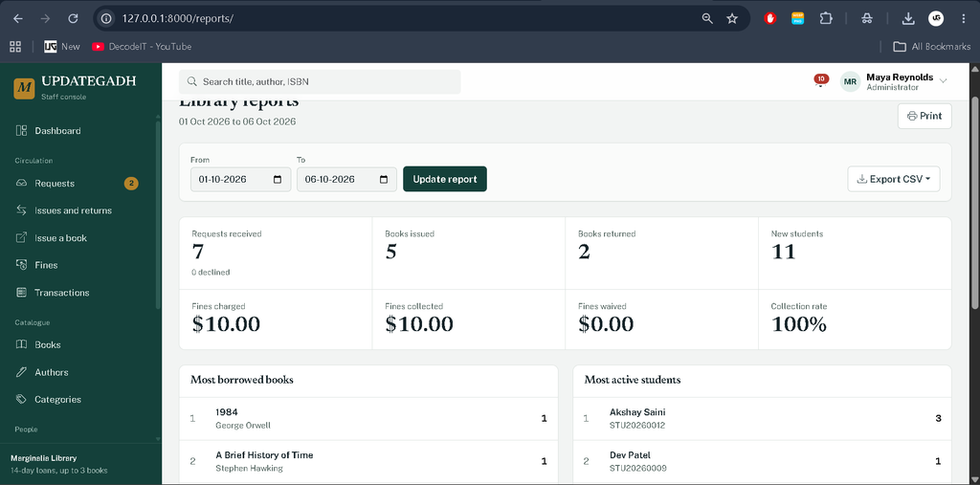Screen dimensions: 980x485
Task: Click the Dev Patel student row
Action: coord(763,462)
